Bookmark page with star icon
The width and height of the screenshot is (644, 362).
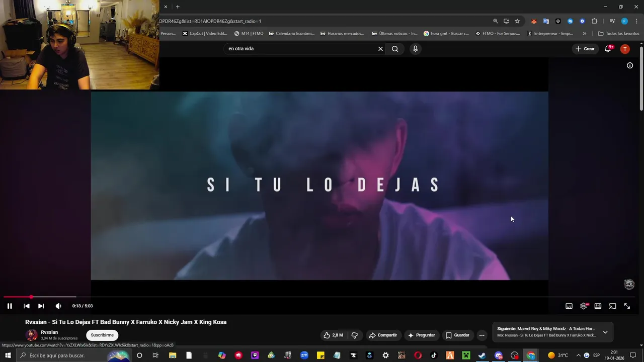click(x=517, y=21)
